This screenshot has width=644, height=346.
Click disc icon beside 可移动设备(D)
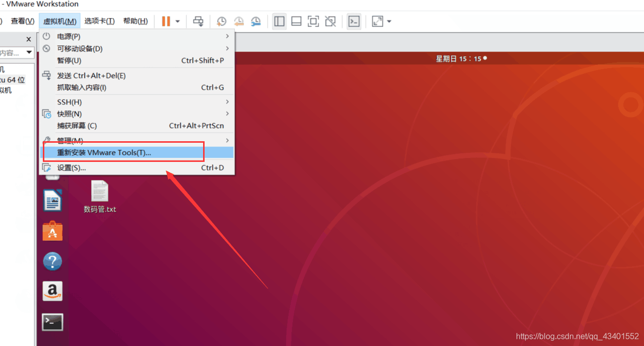pos(46,48)
